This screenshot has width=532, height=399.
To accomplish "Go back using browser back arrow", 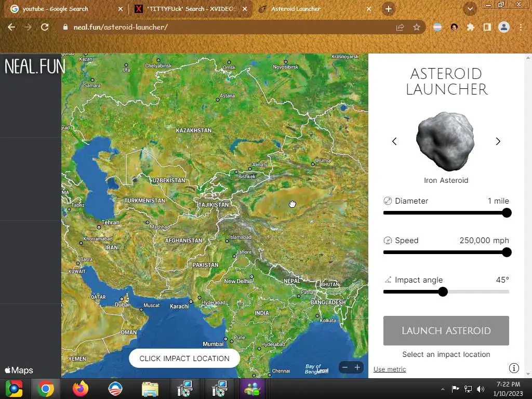I will pos(11,27).
